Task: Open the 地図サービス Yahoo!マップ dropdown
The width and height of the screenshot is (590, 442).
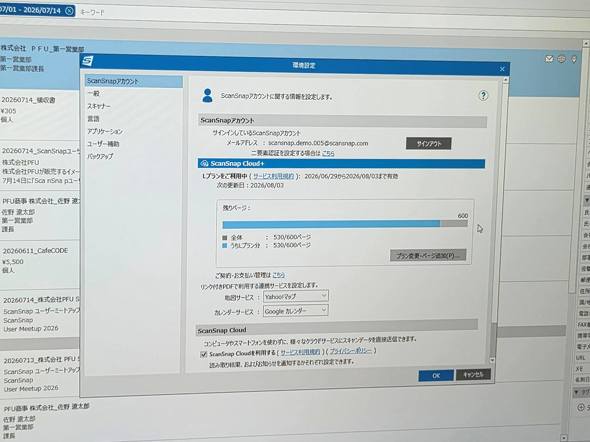Action: click(296, 296)
